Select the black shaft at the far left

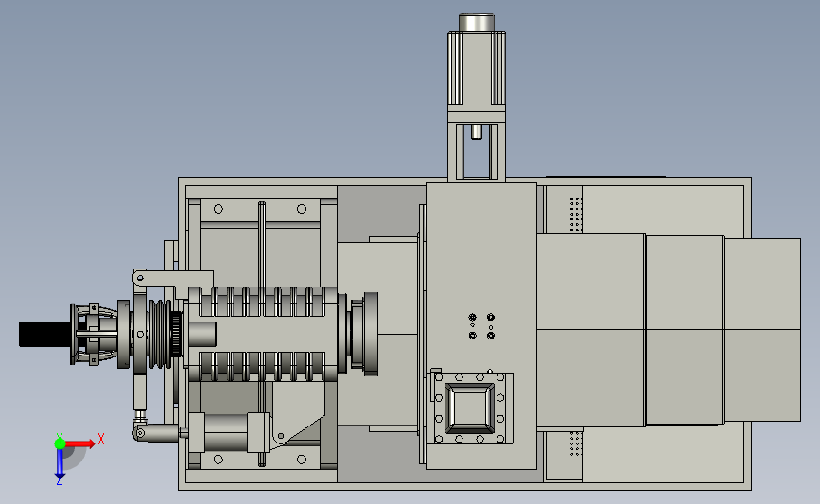(x=45, y=334)
